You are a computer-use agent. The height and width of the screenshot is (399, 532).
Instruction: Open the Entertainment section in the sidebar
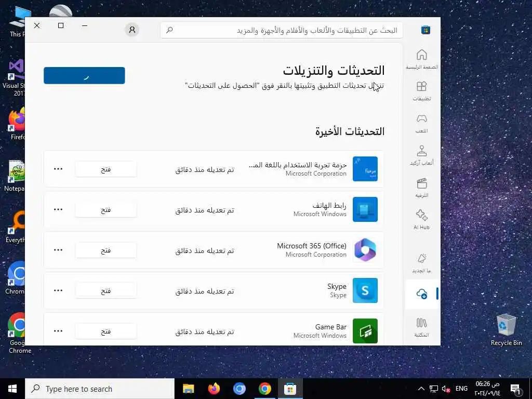pyautogui.click(x=422, y=188)
